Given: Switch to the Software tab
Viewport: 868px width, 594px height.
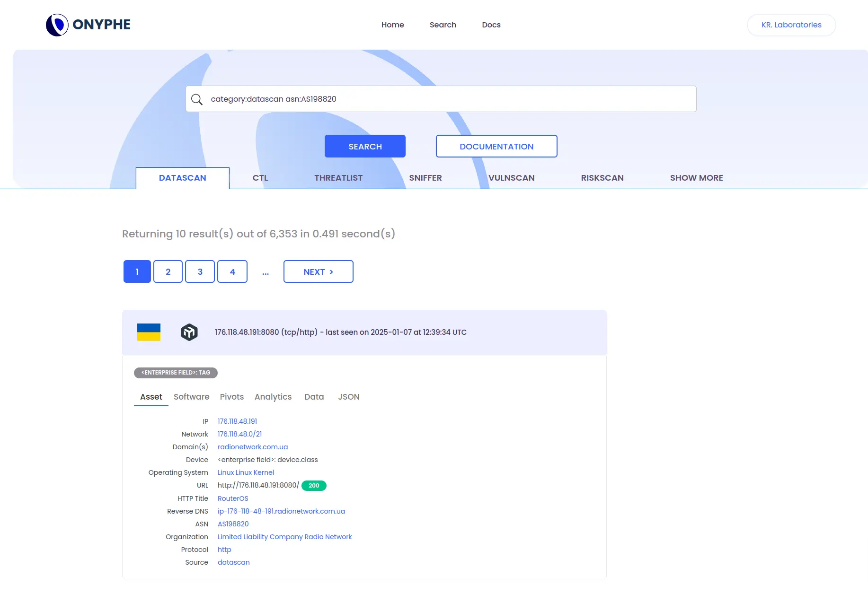Looking at the screenshot, I should tap(191, 397).
